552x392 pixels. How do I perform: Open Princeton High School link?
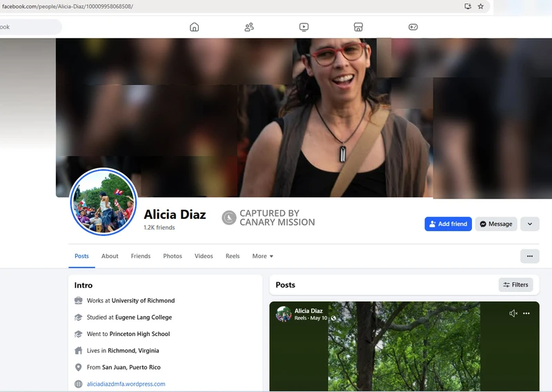coord(140,334)
